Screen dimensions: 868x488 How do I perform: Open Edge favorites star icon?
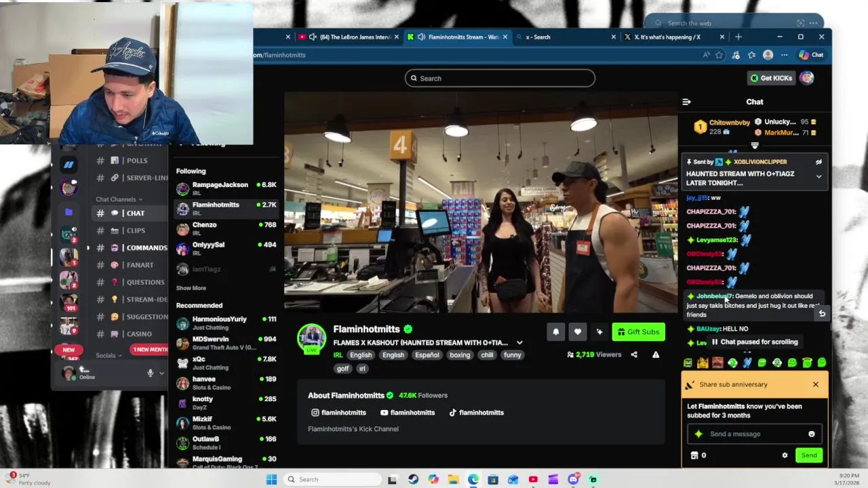click(x=719, y=55)
